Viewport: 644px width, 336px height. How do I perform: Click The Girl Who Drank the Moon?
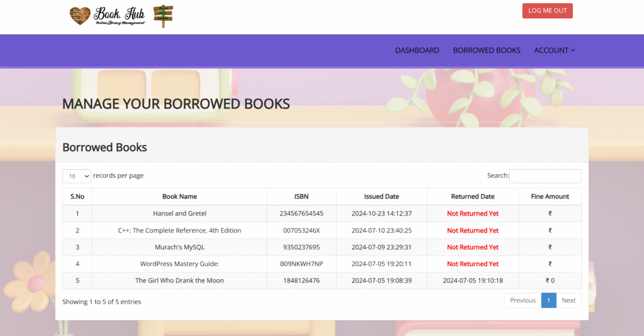tap(179, 281)
